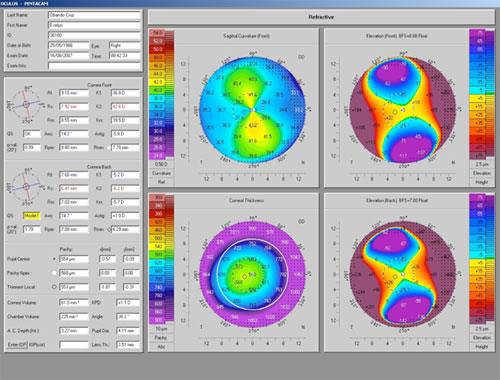Click the Corneal Thickness map
Image resolution: width=500 pixels, height=380 pixels.
253,274
